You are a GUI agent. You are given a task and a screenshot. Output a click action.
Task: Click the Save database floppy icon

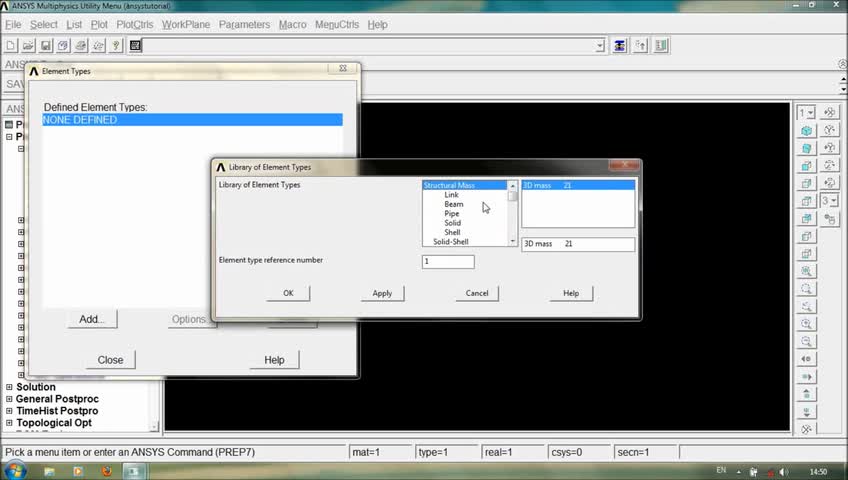pyautogui.click(x=46, y=46)
